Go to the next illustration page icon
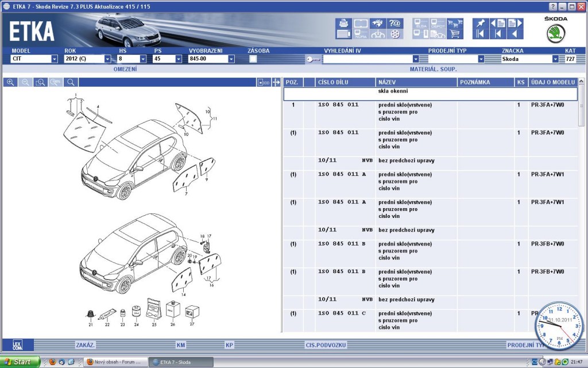 point(515,24)
